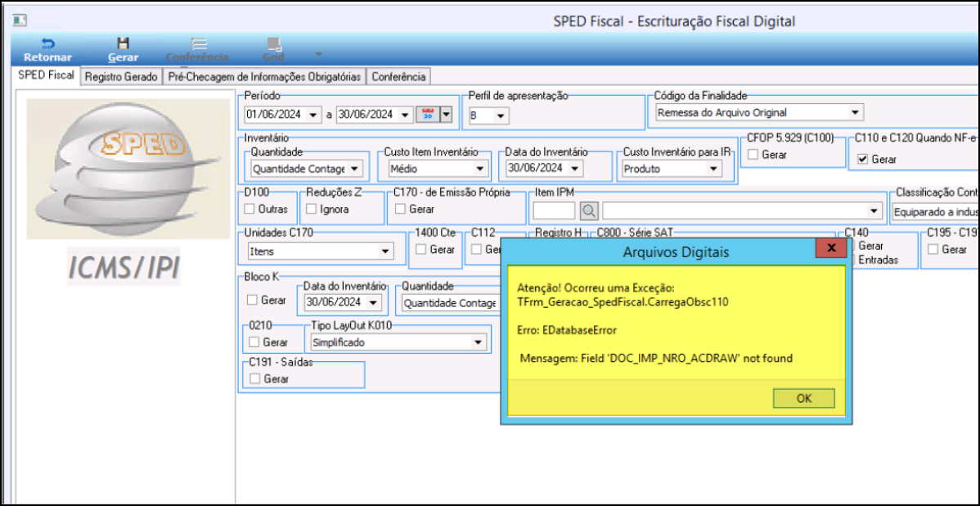
Task: Tick the D100 Outras checkbox
Action: point(249,209)
